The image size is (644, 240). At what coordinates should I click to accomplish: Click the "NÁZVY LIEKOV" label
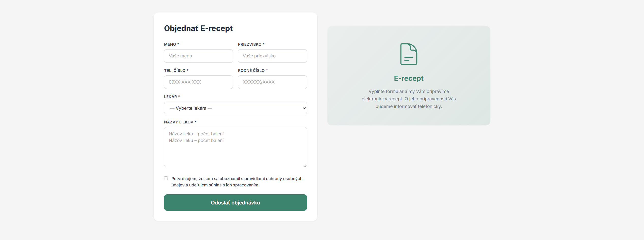pos(179,122)
